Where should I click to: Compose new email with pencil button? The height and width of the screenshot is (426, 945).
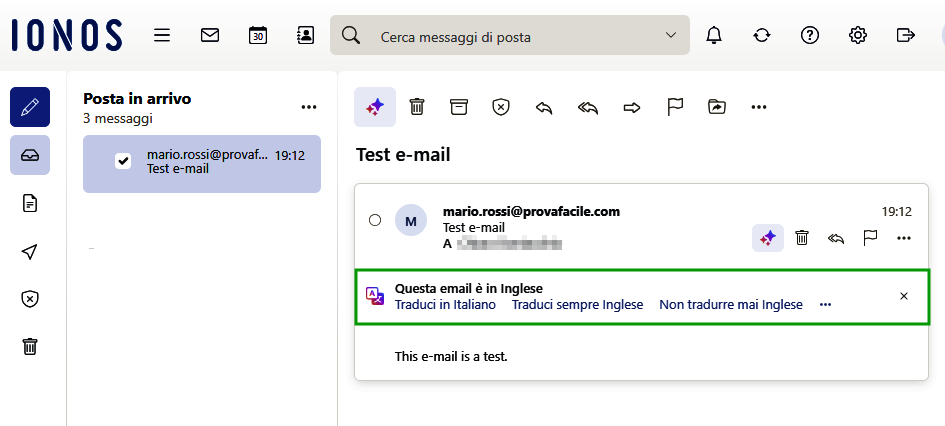pyautogui.click(x=30, y=107)
